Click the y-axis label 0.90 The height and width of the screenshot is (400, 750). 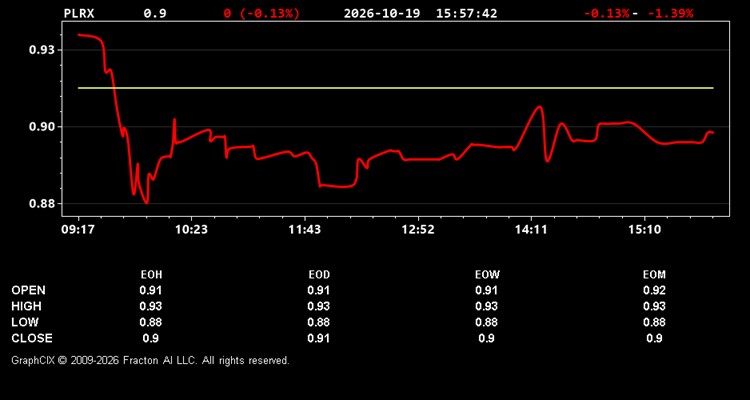pyautogui.click(x=41, y=127)
